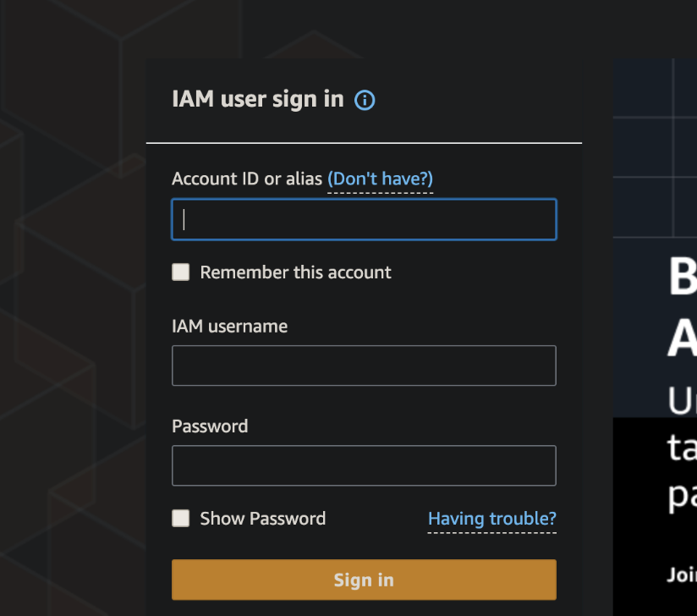This screenshot has width=697, height=616.
Task: Click the "Password" label
Action: pos(209,426)
